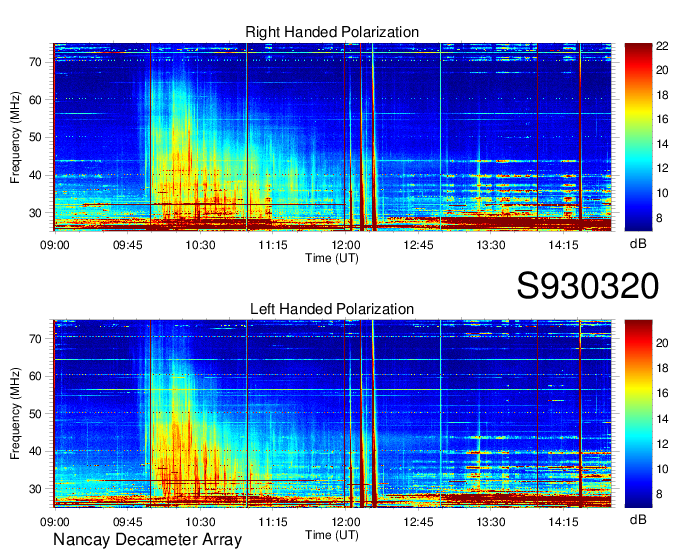
Task: Click Time (UT) label under Left Handed plot
Action: click(x=332, y=535)
